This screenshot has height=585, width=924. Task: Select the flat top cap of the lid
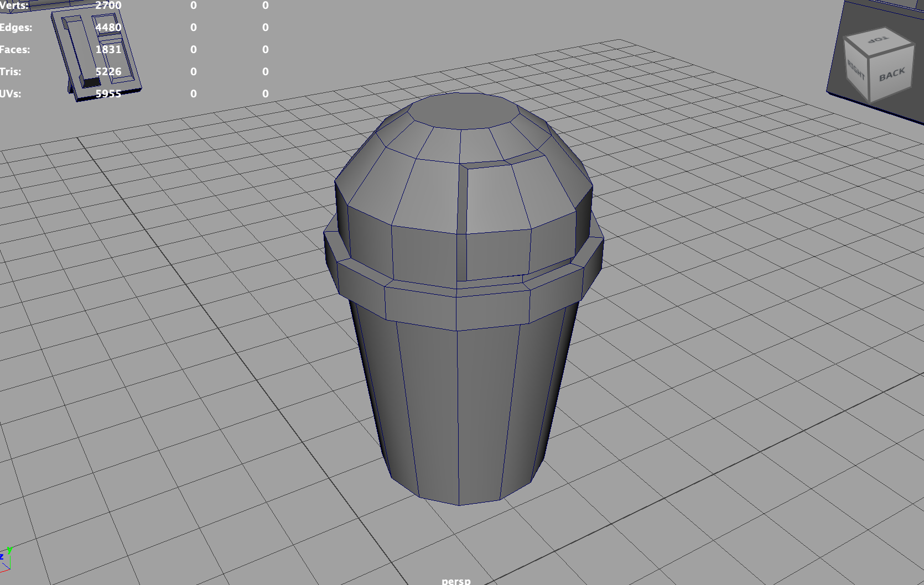tap(464, 111)
